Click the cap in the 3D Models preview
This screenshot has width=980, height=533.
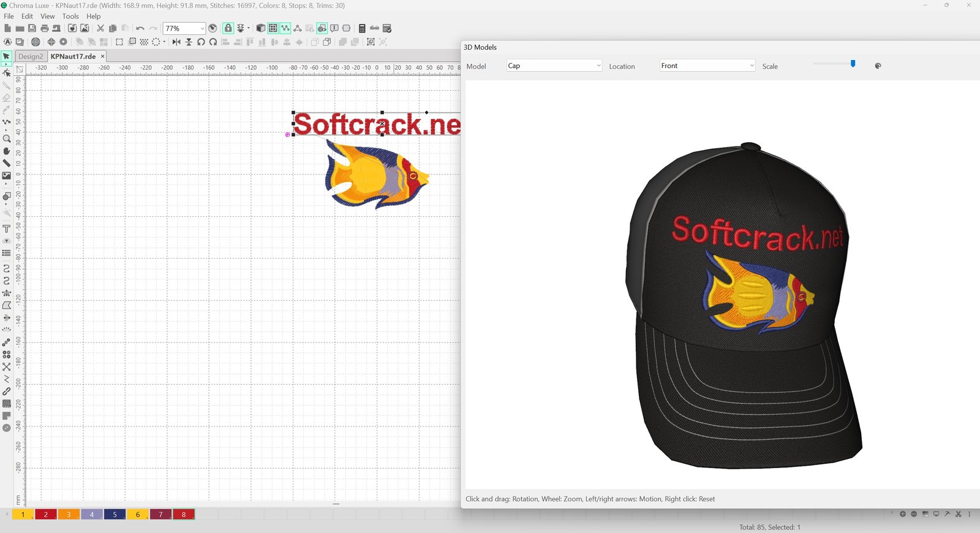click(744, 306)
